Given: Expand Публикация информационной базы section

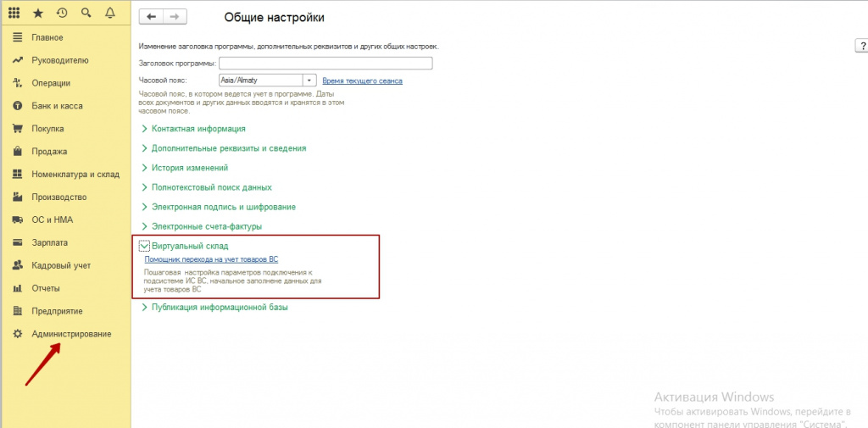Looking at the screenshot, I should coord(144,308).
